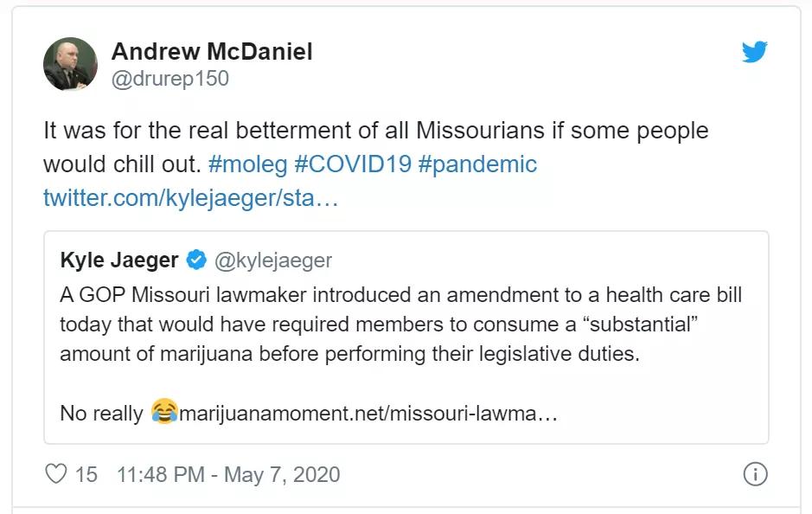Like the tweet with the heart icon
The width and height of the screenshot is (812, 514).
click(x=55, y=474)
